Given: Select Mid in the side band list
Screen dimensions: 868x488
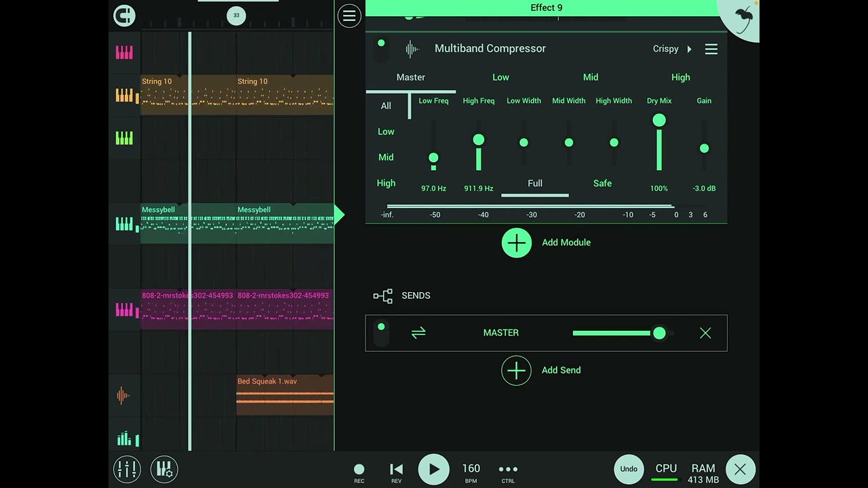Looking at the screenshot, I should (x=386, y=157).
